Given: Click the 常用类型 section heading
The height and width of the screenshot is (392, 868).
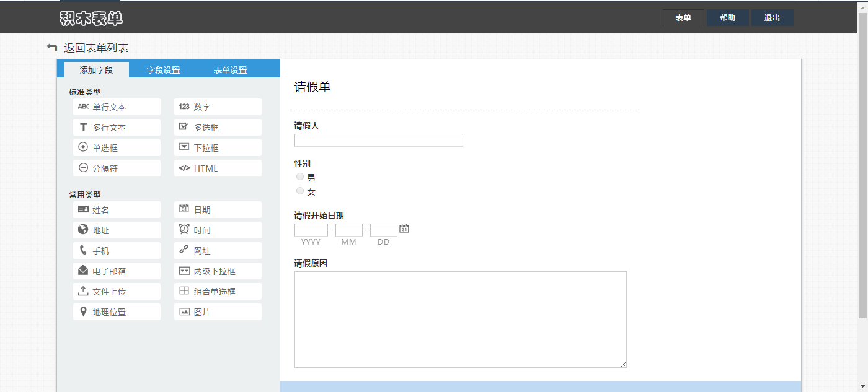Looking at the screenshot, I should (x=85, y=194).
